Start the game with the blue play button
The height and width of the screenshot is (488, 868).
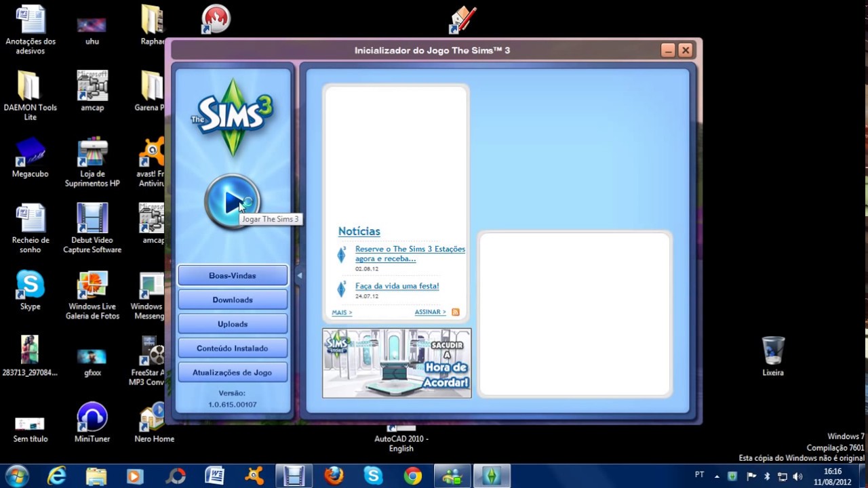tap(232, 201)
